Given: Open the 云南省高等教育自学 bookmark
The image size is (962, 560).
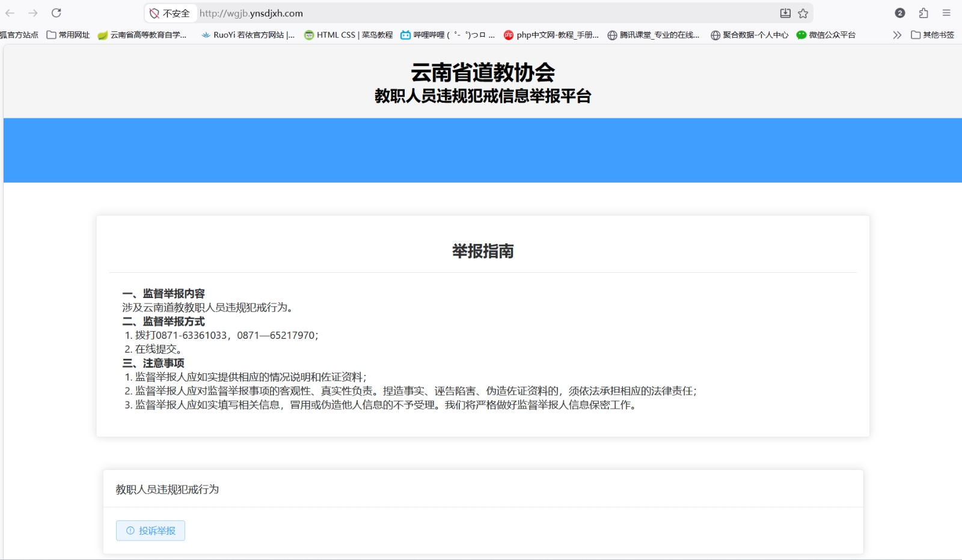Looking at the screenshot, I should pyautogui.click(x=142, y=35).
